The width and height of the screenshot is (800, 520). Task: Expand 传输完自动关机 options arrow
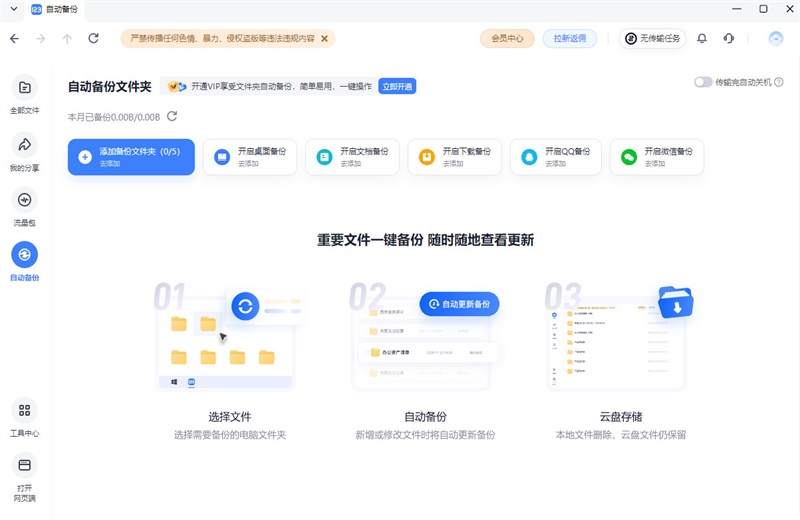(777, 82)
